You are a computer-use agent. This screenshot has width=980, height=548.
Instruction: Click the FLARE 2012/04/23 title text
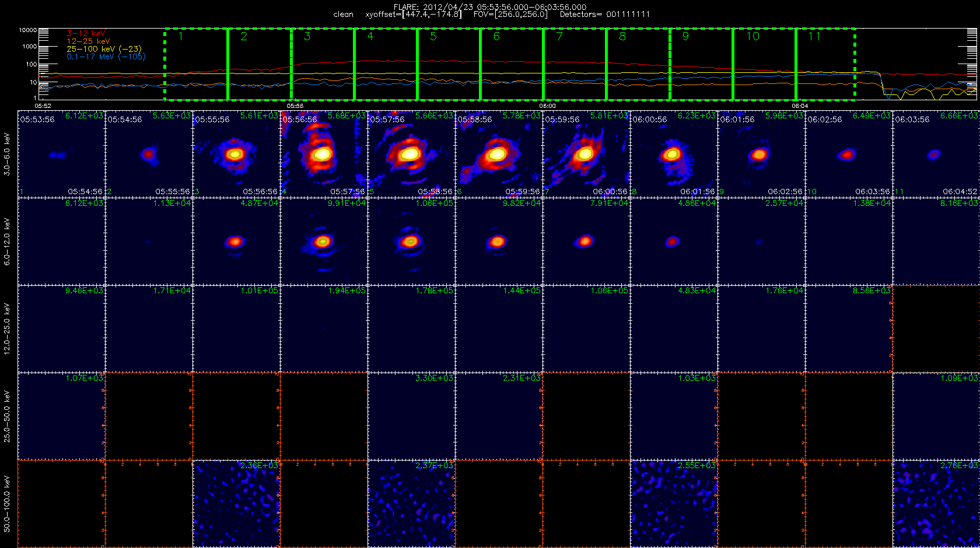(490, 7)
